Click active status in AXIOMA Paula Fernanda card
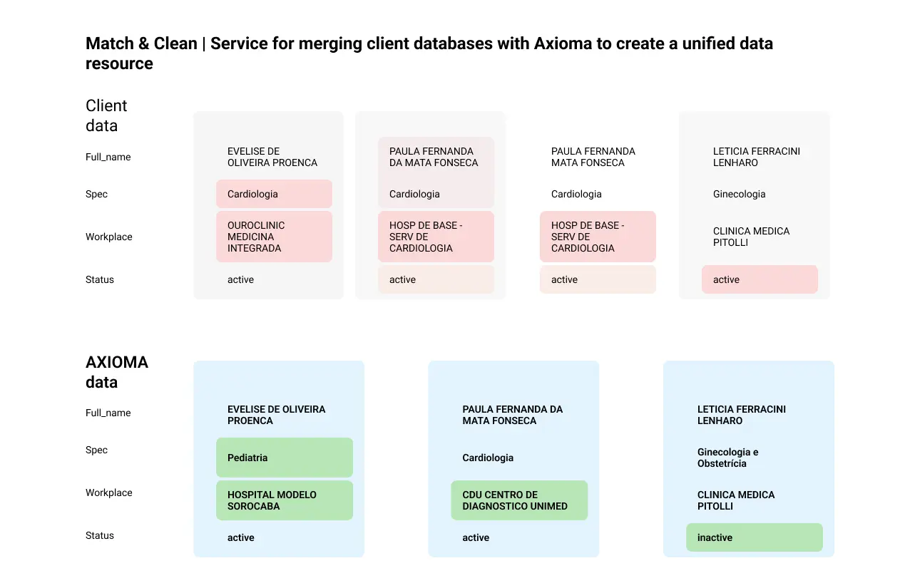 476,537
